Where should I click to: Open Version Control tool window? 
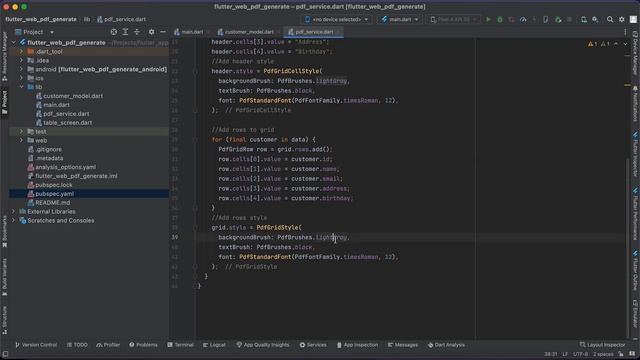[36, 345]
